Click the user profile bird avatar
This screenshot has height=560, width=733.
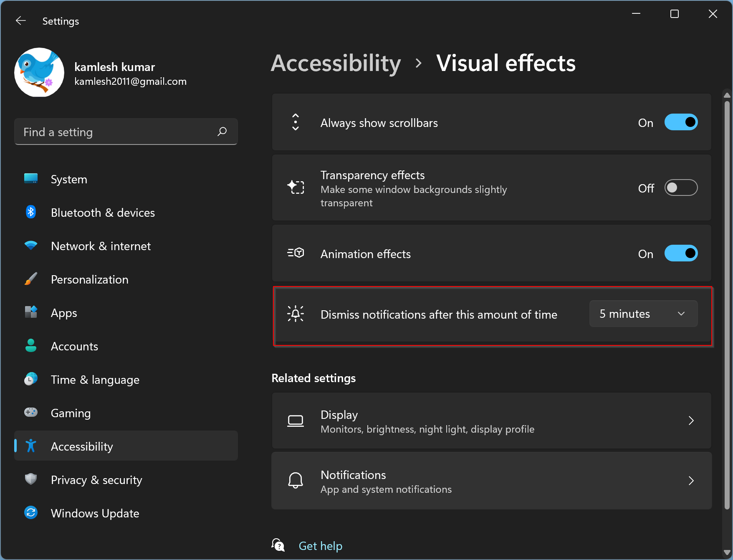39,72
